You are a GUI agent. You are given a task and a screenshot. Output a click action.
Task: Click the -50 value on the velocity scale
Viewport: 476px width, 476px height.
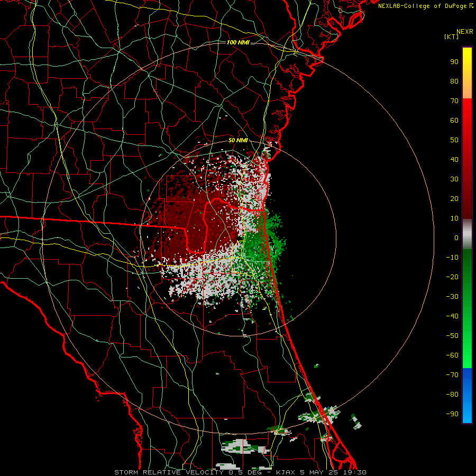coord(452,336)
